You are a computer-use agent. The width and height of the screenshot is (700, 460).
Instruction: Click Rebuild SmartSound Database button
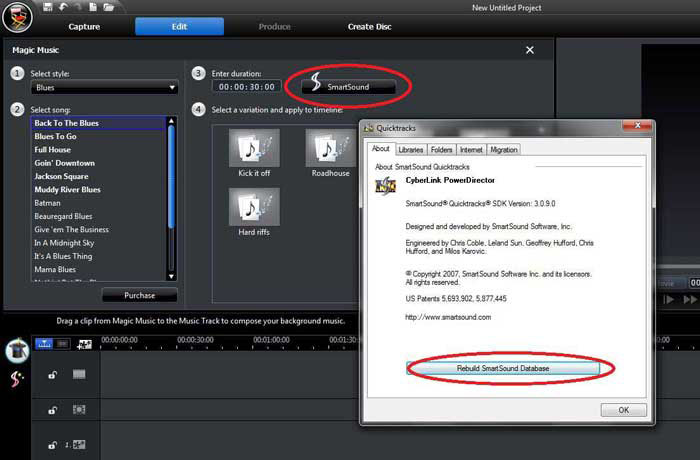pos(503,368)
